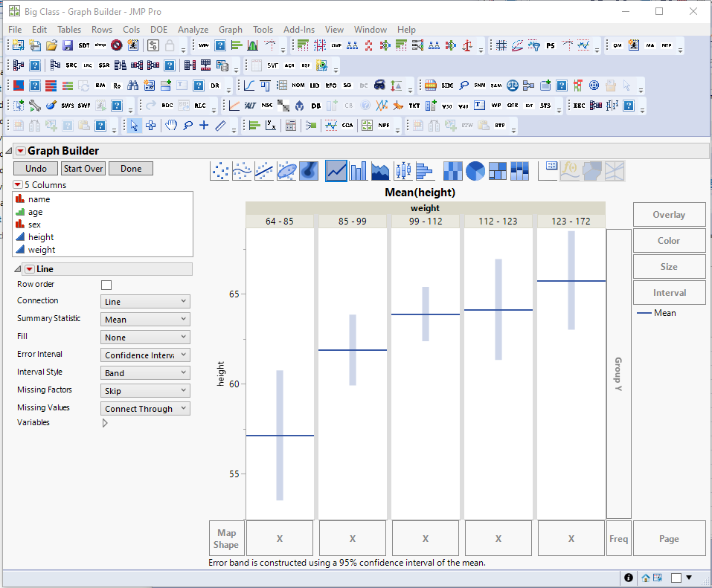Open the Graph menu
The width and height of the screenshot is (712, 588).
[231, 30]
